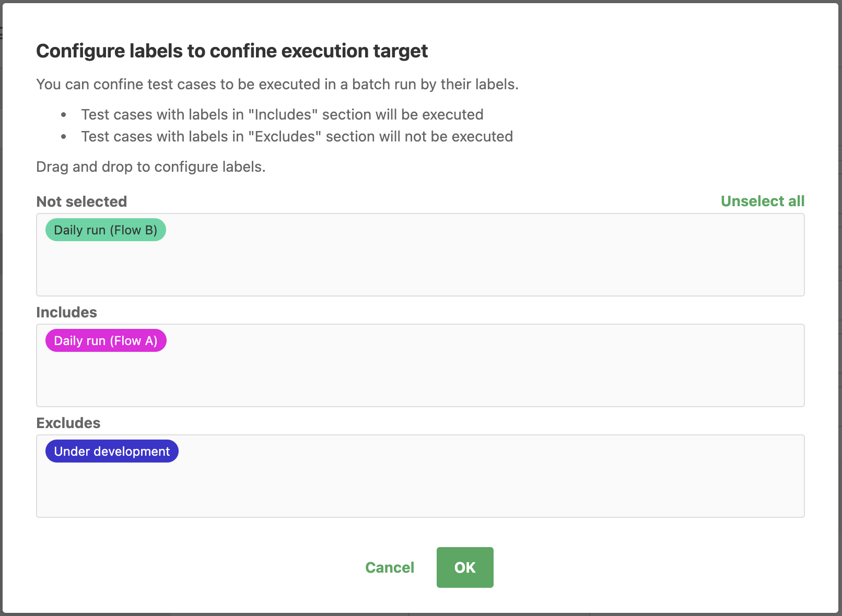Click the Includes section bullet description
This screenshot has width=842, height=616.
pos(282,115)
